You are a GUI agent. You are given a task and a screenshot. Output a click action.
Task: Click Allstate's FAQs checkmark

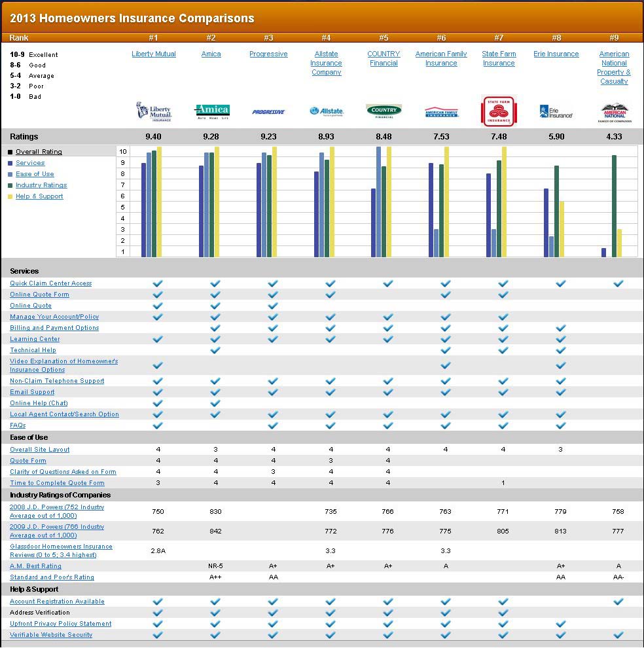point(331,425)
